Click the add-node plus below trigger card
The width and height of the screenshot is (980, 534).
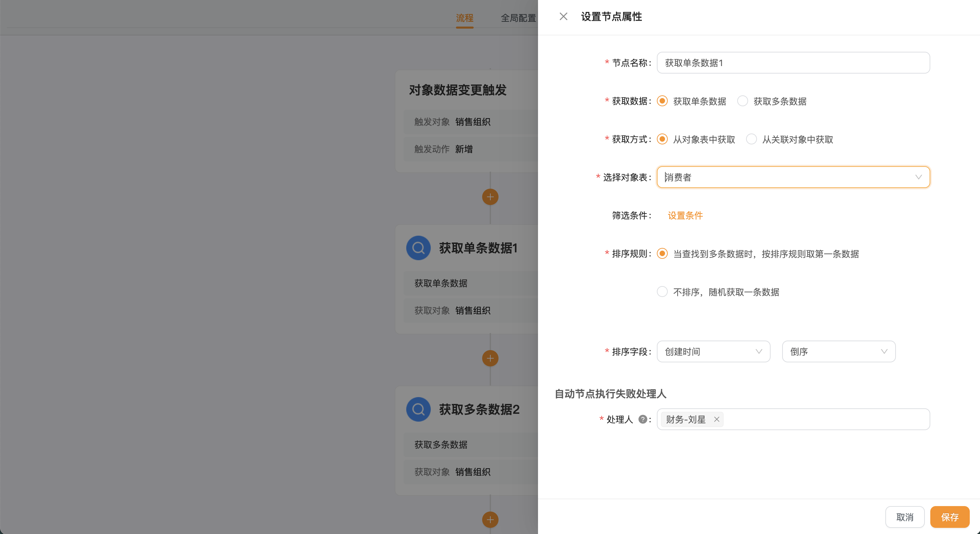490,197
